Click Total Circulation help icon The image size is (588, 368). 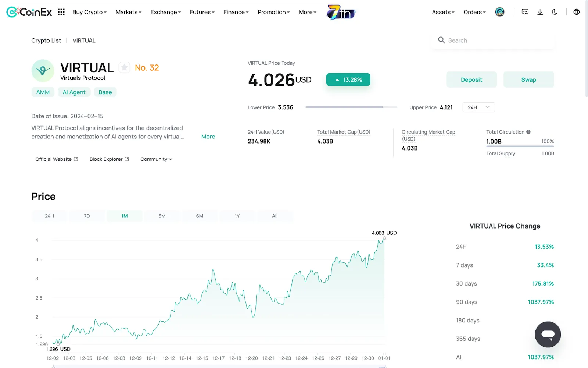(528, 132)
